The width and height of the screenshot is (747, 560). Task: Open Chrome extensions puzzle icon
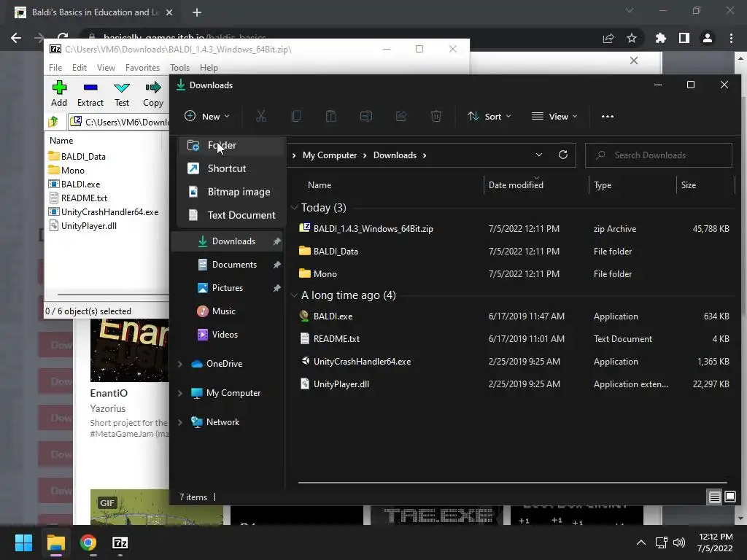click(x=661, y=38)
